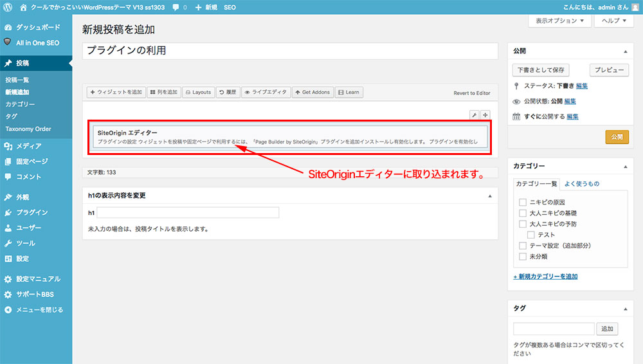The height and width of the screenshot is (364, 643).
Task: Switch to よく使うもの tab
Action: (x=582, y=184)
